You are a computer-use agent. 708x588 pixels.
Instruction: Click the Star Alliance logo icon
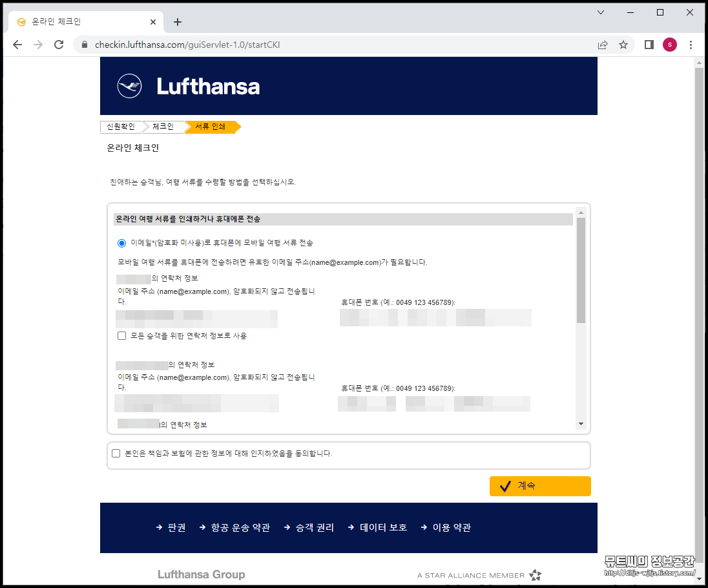535,575
